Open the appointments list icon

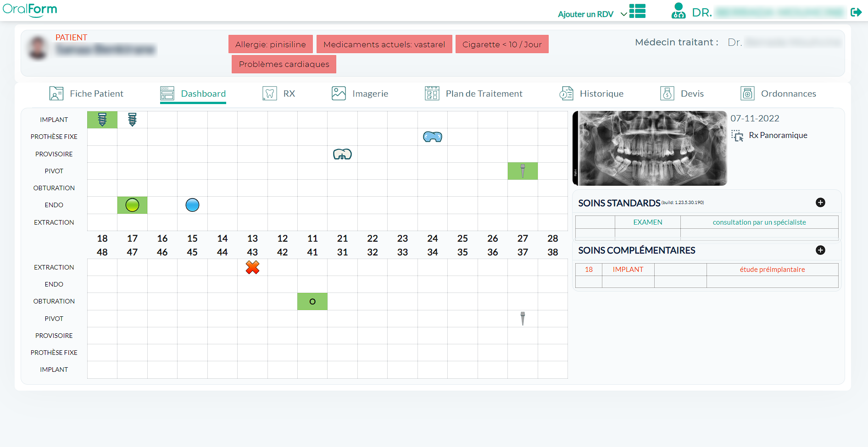pyautogui.click(x=637, y=11)
